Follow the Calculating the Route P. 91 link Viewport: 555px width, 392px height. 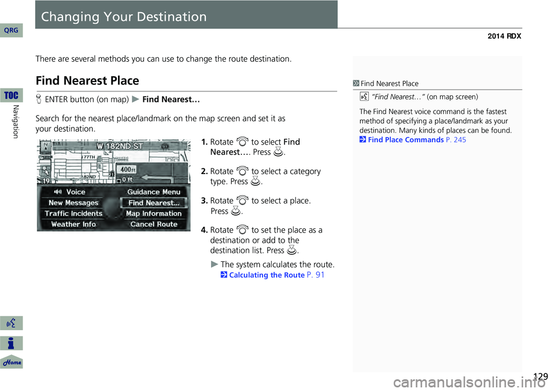pos(276,275)
